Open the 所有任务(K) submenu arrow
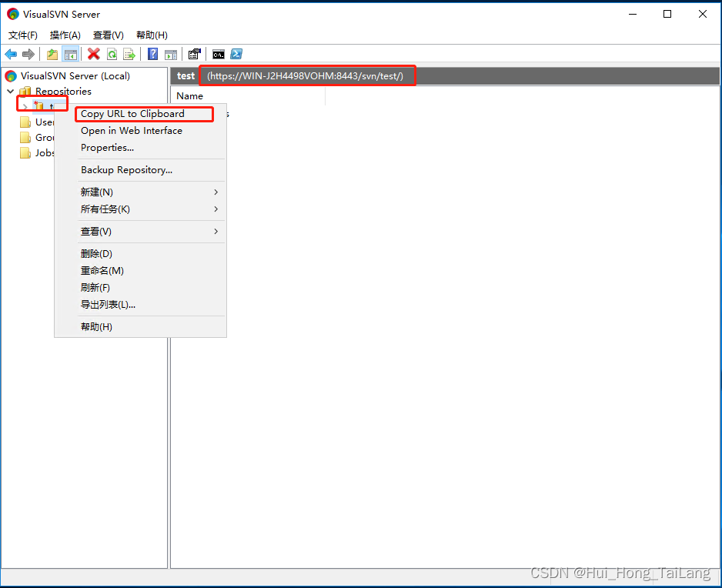Screen dimensions: 722x588 (x=216, y=209)
